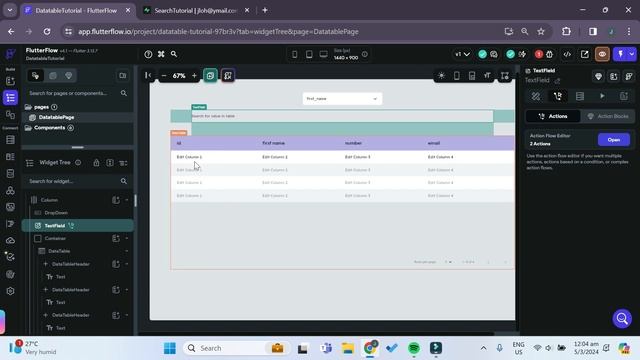Toggle light or dark mode on the canvas
Viewport: 640px width, 360px height.
441,76
